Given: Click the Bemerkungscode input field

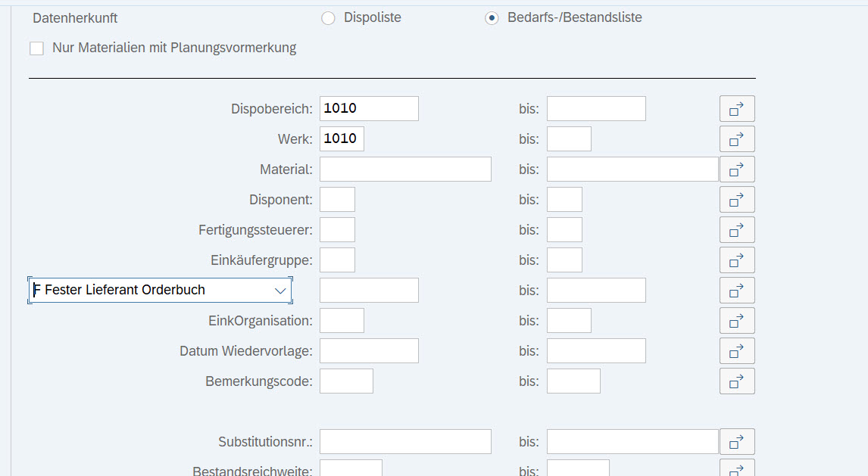Looking at the screenshot, I should [346, 381].
